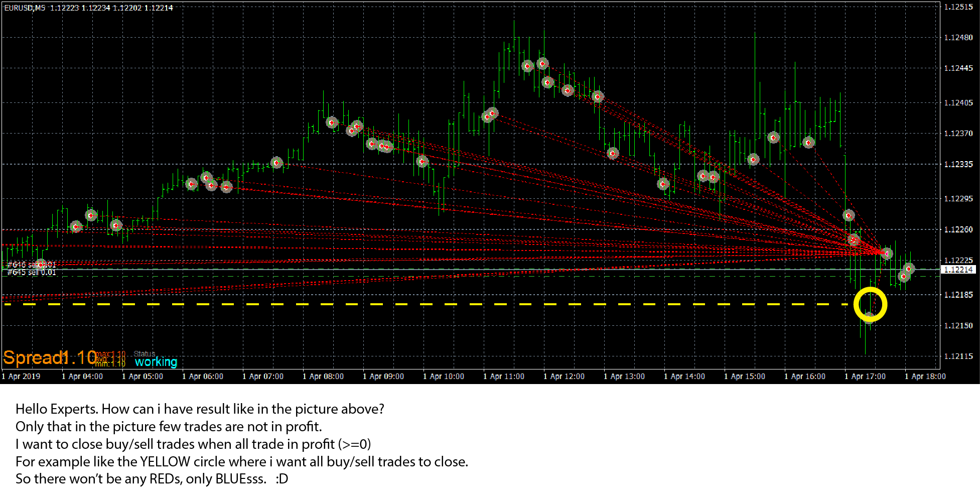Click the line 'few trades are not in profit'
The image size is (980, 498).
[169, 427]
